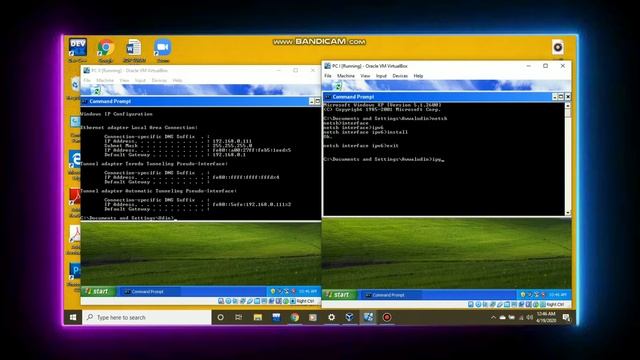The height and width of the screenshot is (360, 640).
Task: Launch the Zoom desktop shortcut
Action: coord(163,50)
